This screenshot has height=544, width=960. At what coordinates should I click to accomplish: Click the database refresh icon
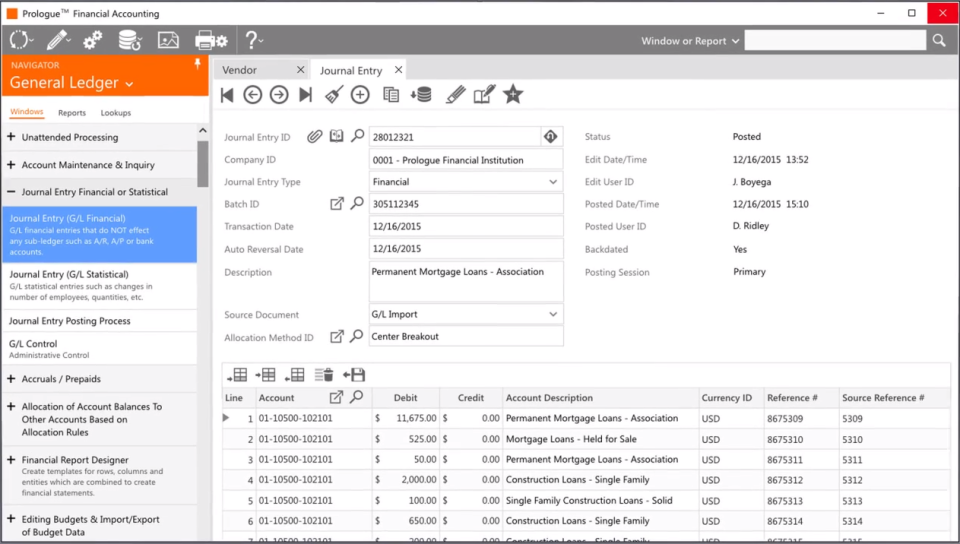(x=130, y=40)
